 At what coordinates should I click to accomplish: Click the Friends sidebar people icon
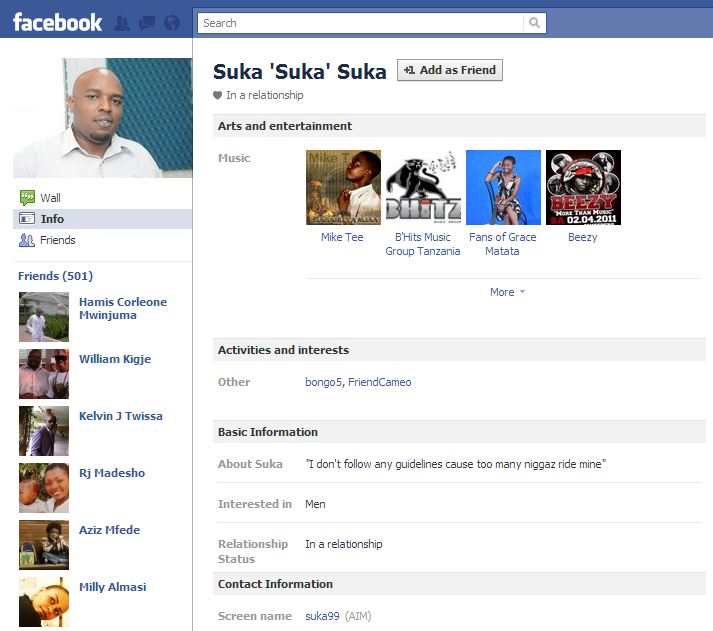click(27, 240)
